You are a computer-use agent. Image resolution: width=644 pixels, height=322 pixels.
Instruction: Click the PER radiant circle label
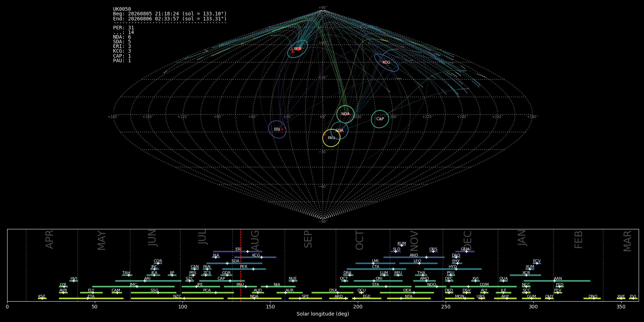(x=298, y=49)
